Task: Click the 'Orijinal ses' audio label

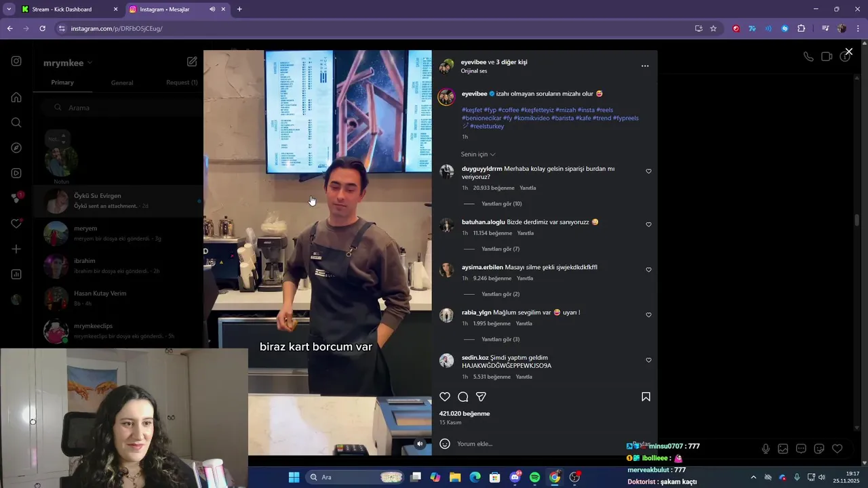Action: pyautogui.click(x=474, y=71)
